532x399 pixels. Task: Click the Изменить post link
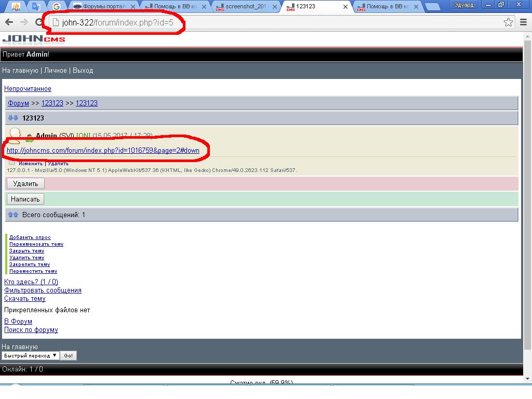31,164
